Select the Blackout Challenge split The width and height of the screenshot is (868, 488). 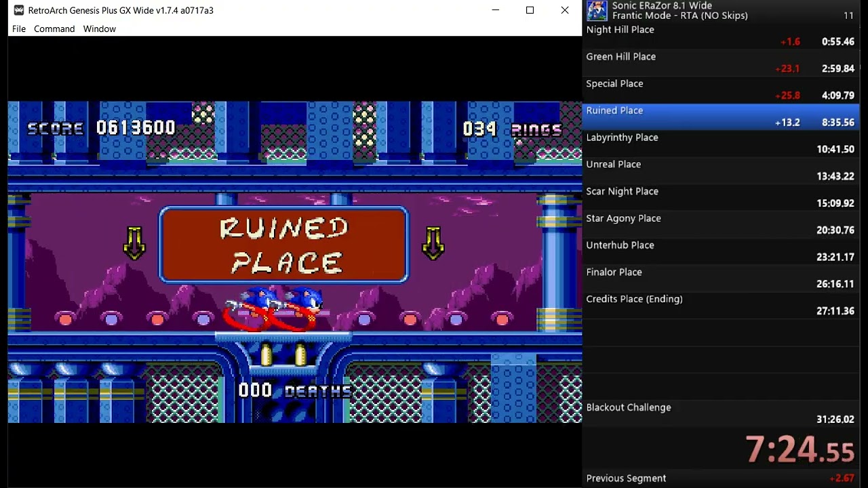720,413
